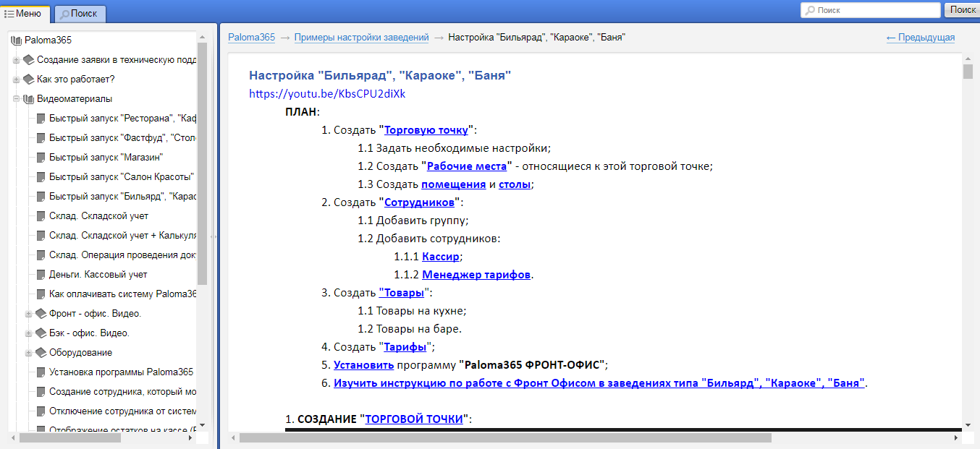
Task: Open Изучить инструкцию по работе link
Action: [x=599, y=383]
